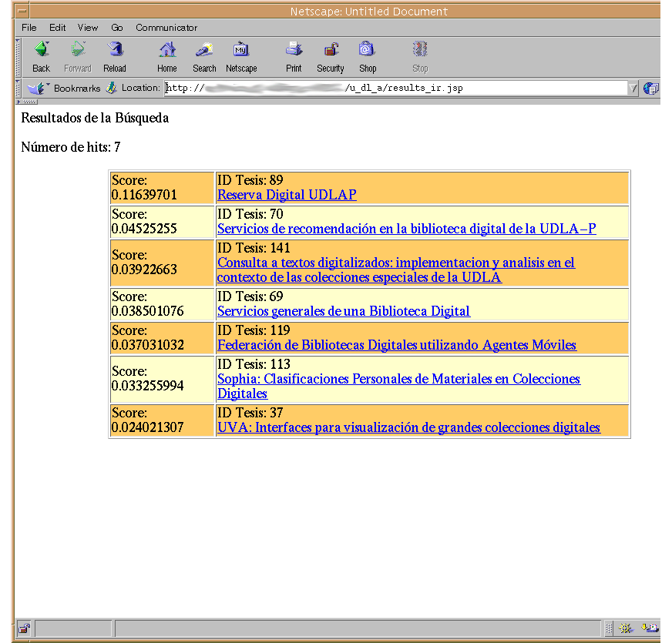This screenshot has width=672, height=643.
Task: Go to the Home page
Action: pos(167,56)
